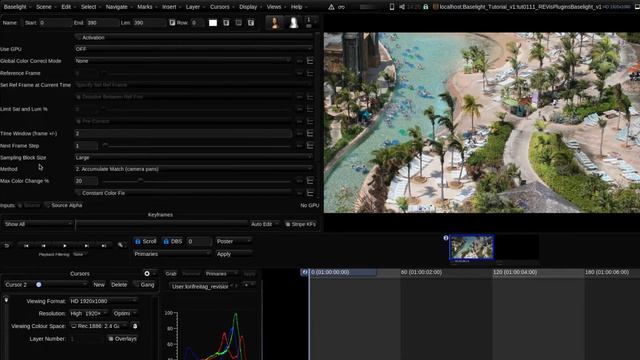The height and width of the screenshot is (360, 640).
Task: Click the speaker volume icon in top bar
Action: tap(402, 7)
